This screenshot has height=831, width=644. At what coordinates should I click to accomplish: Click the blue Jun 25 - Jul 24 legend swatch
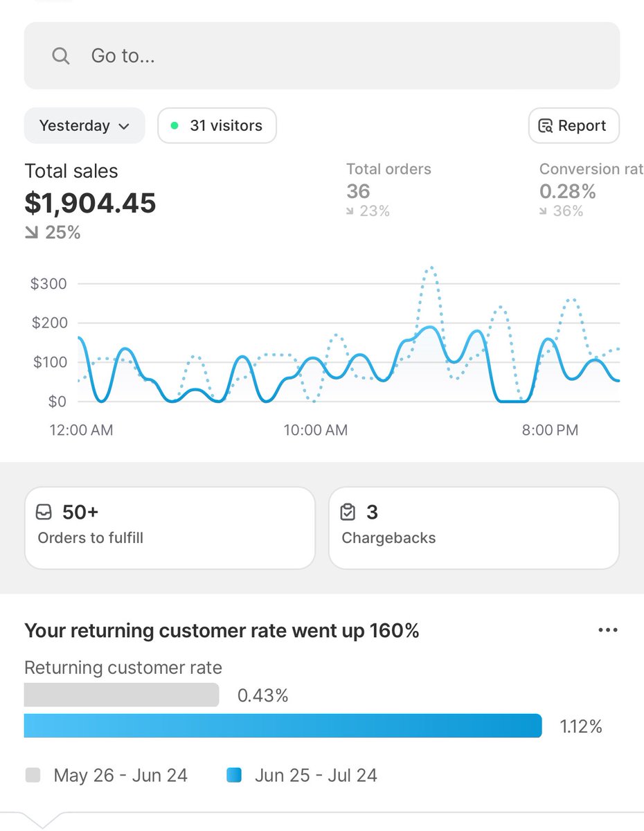tap(234, 775)
